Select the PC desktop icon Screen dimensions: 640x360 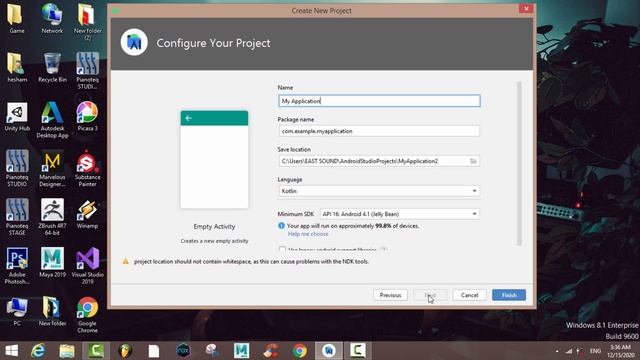17,311
